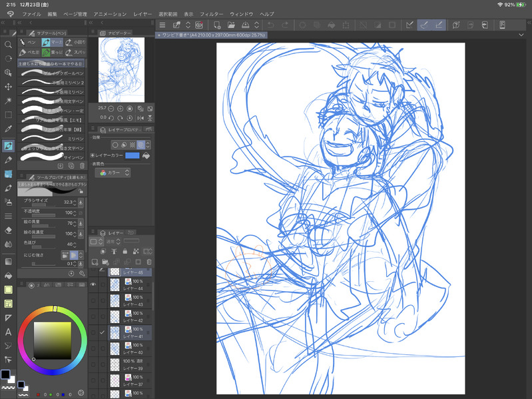Click Undo in the command bar
532x399 pixels.
(271, 25)
